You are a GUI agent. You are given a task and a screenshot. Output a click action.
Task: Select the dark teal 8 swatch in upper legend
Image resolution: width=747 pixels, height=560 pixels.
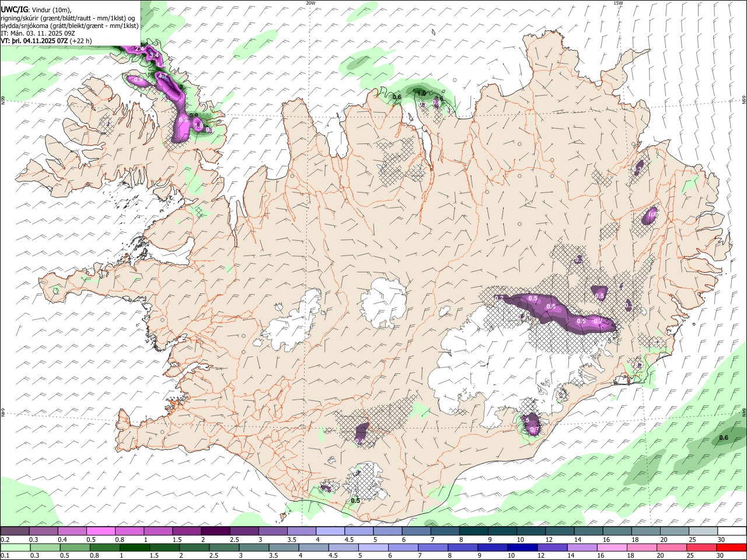(x=473, y=531)
